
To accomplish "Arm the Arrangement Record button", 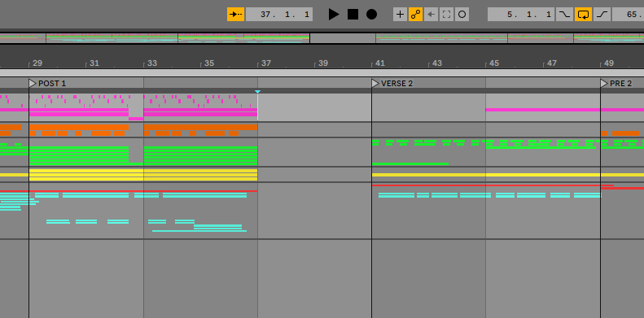I will (x=371, y=15).
